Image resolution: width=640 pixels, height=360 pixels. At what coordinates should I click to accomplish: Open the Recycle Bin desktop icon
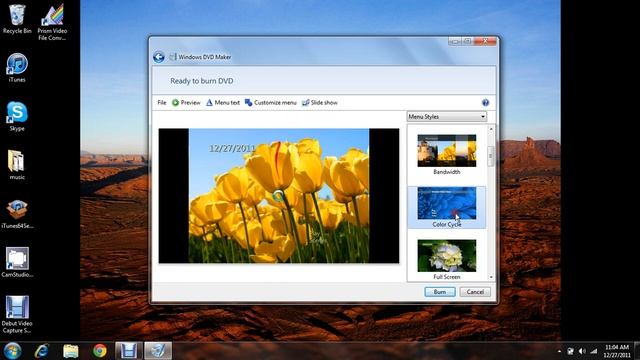17,19
